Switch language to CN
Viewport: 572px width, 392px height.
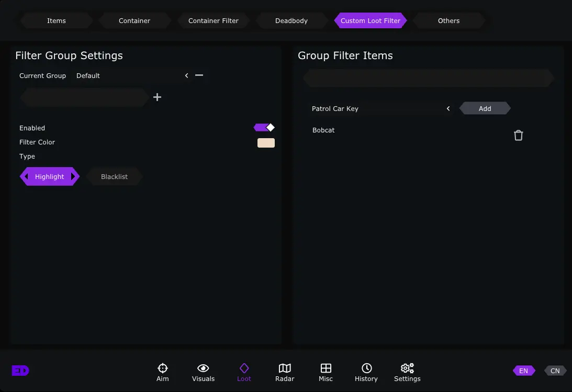click(x=555, y=371)
